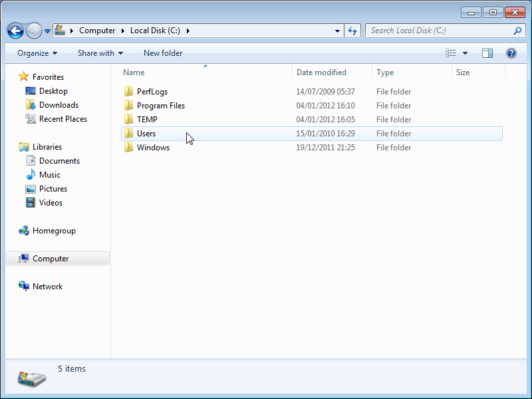532x399 pixels.
Task: Open the More view options dropdown arrow
Action: [465, 53]
